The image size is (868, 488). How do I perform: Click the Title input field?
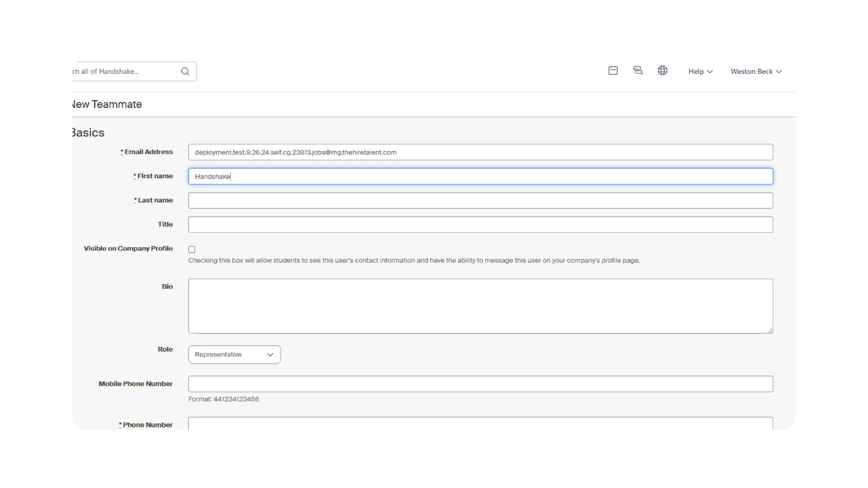(480, 225)
